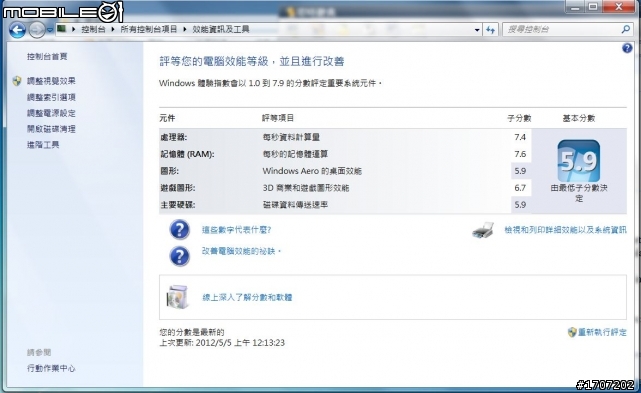Select the 處理器 row label

174,137
